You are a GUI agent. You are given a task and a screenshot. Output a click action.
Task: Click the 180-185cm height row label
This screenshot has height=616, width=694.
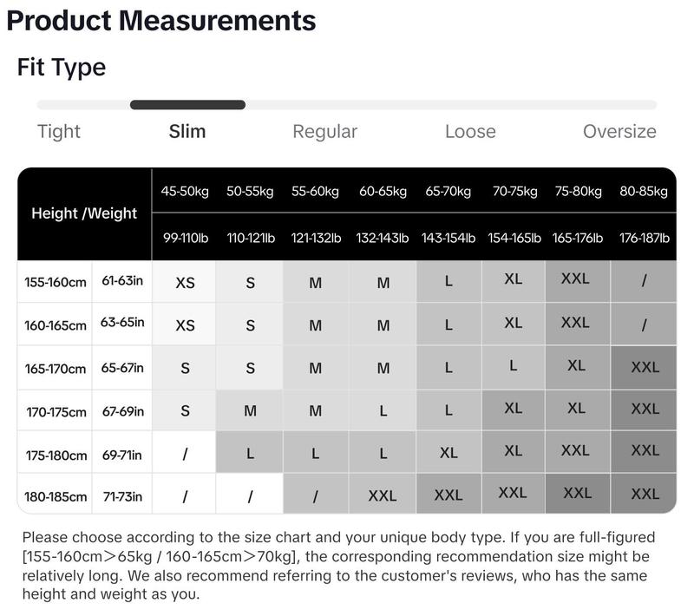point(56,497)
